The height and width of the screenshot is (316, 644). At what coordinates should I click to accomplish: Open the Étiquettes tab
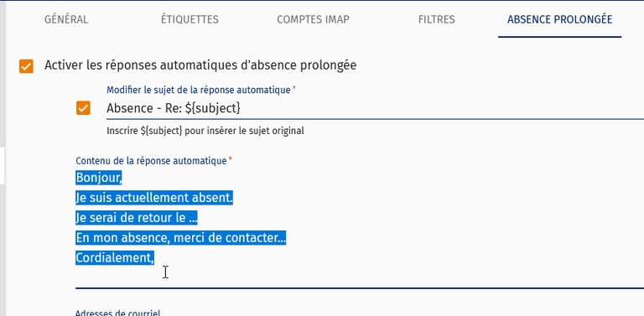coord(190,20)
